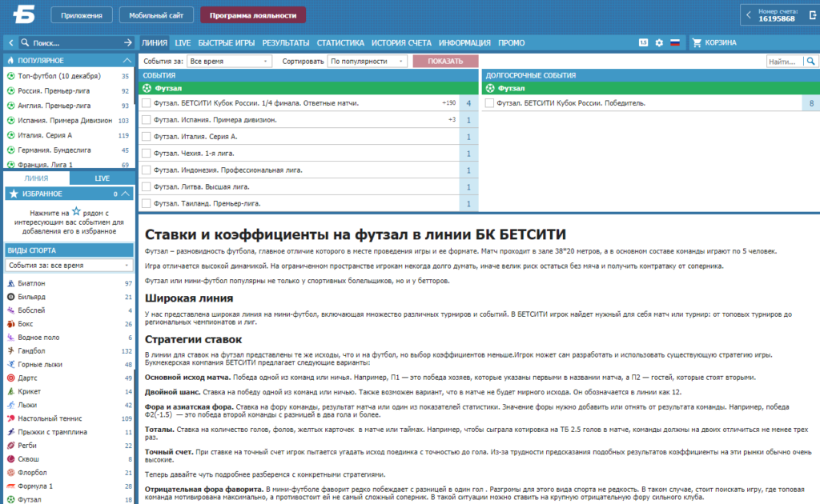The width and height of the screenshot is (820, 504).
Task: Collapse the Избранное section chevron
Action: [x=126, y=194]
